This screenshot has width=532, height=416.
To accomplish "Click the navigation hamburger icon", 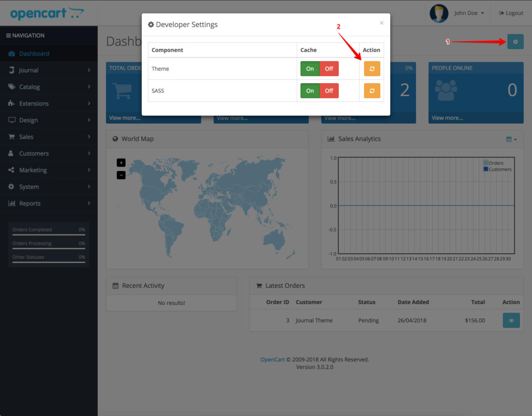I will 8,35.
